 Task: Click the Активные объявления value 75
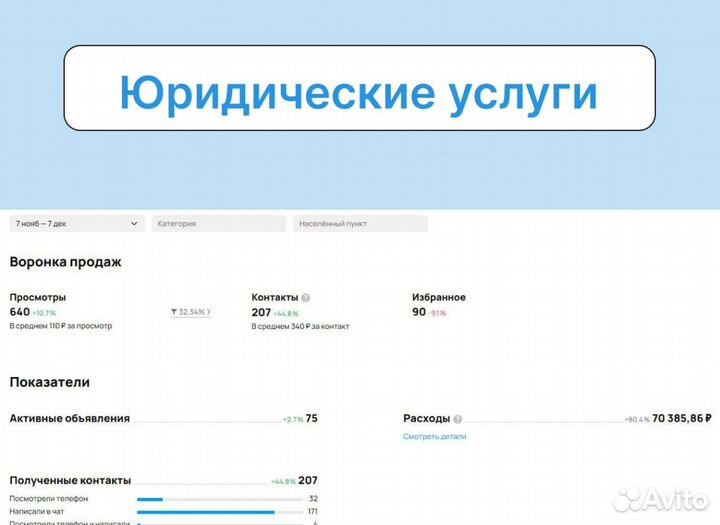coord(311,418)
